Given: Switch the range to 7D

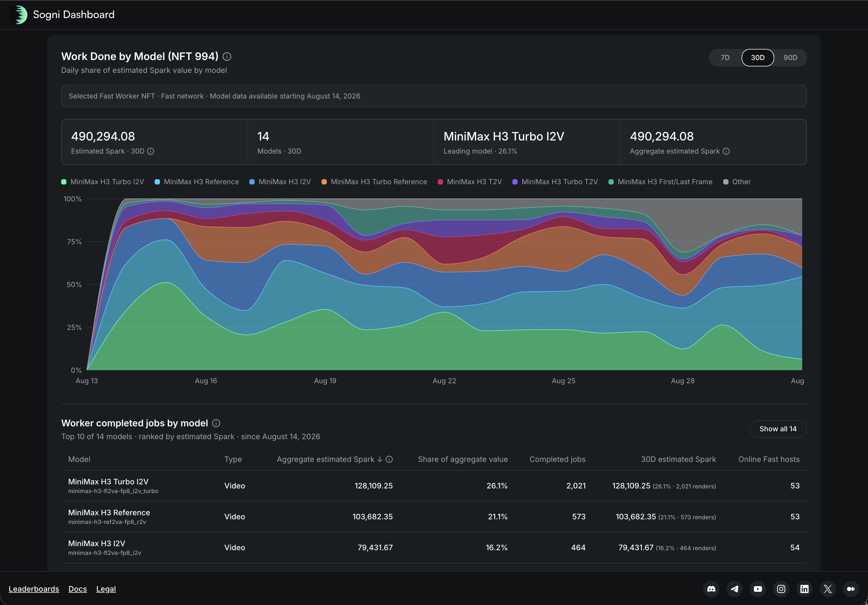Looking at the screenshot, I should tap(725, 57).
